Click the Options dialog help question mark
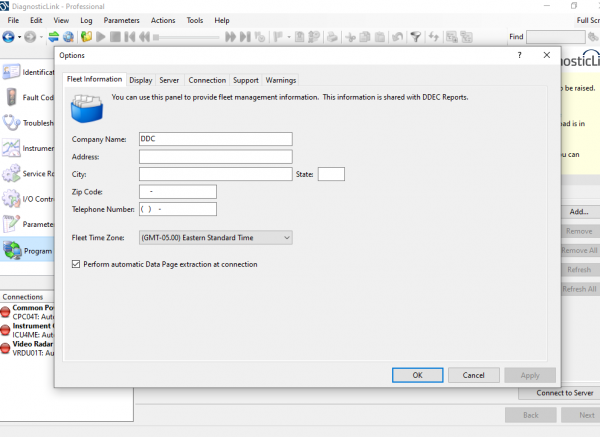 pos(519,55)
